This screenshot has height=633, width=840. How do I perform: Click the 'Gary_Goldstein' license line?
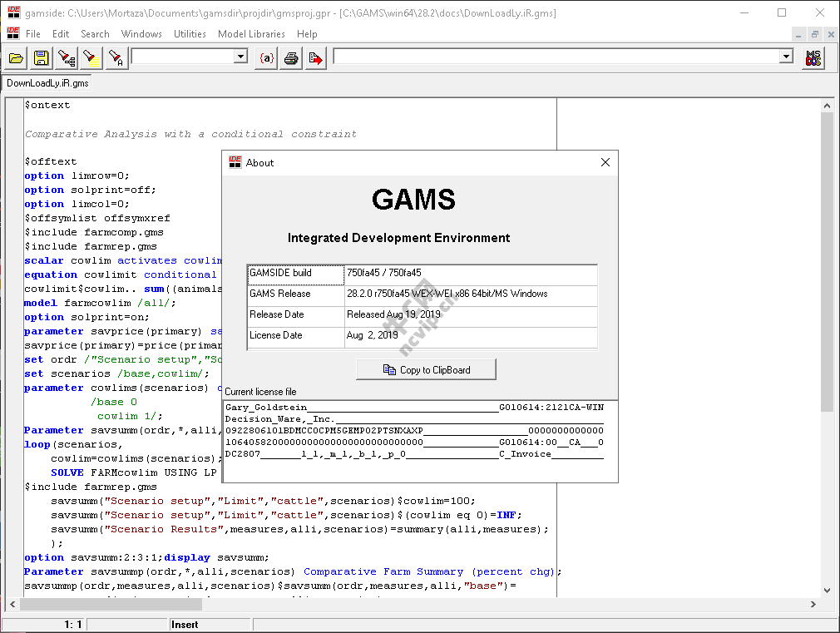[414, 408]
